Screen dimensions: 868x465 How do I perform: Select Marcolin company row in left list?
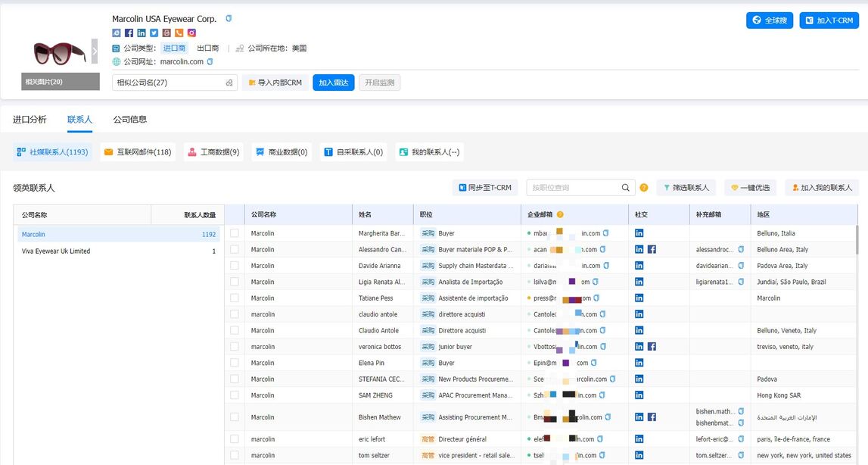tap(119, 235)
